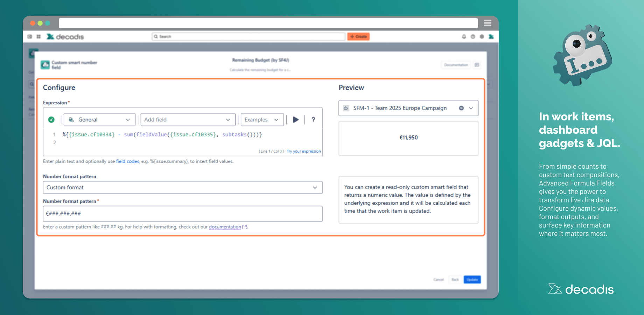Open the Add field dropdown

(188, 120)
